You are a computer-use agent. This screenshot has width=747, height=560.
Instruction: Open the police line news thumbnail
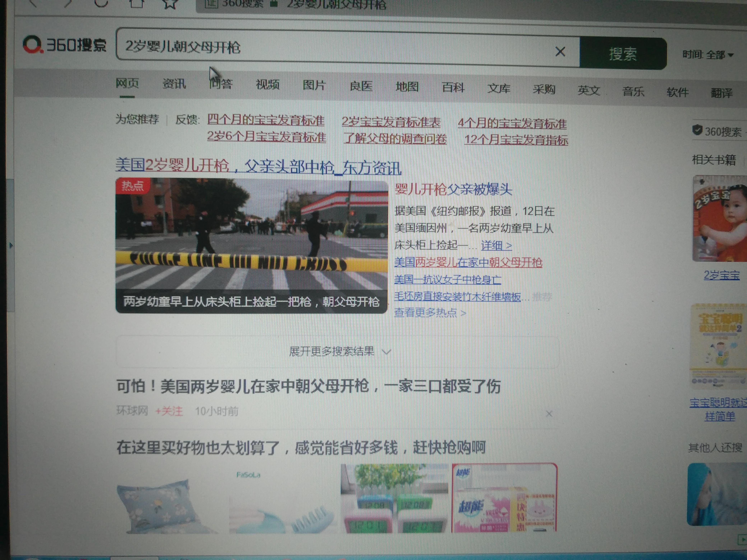tap(252, 246)
